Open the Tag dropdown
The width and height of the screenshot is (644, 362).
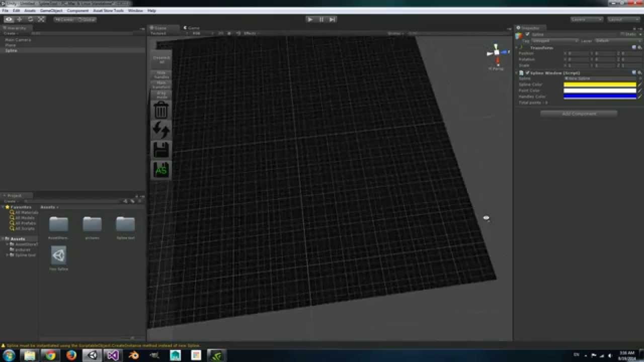tap(555, 41)
